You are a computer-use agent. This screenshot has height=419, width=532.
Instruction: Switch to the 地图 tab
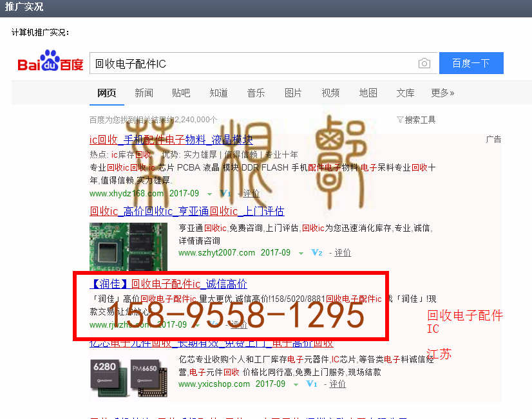tap(368, 93)
